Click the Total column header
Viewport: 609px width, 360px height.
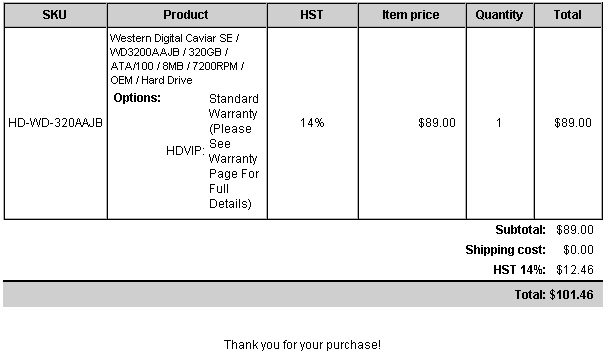point(568,15)
